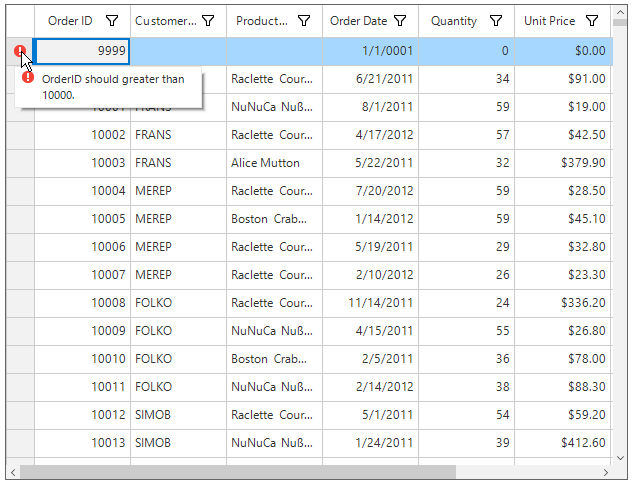Select the $78.00 unit price cell

pos(563,359)
